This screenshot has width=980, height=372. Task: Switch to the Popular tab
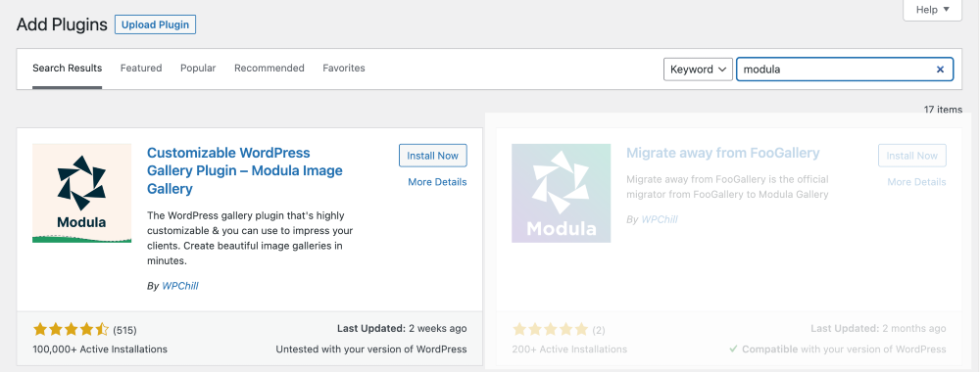(x=198, y=68)
